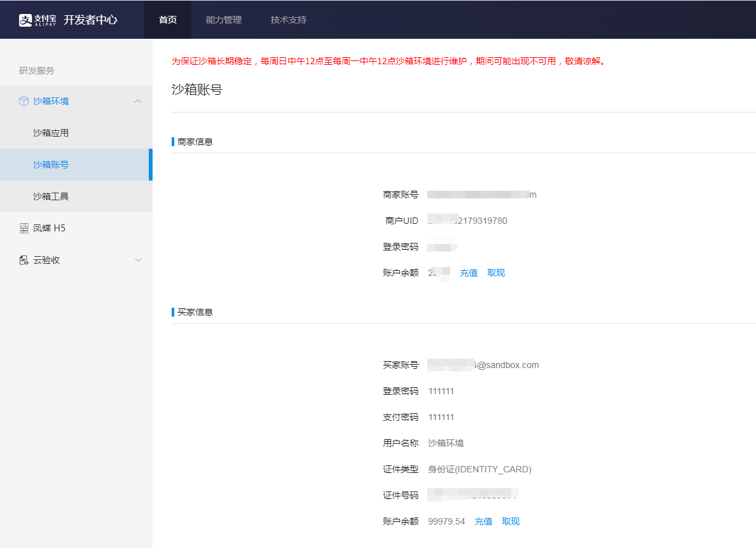Collapse the 沙箱环境 section chevron

pos(138,101)
